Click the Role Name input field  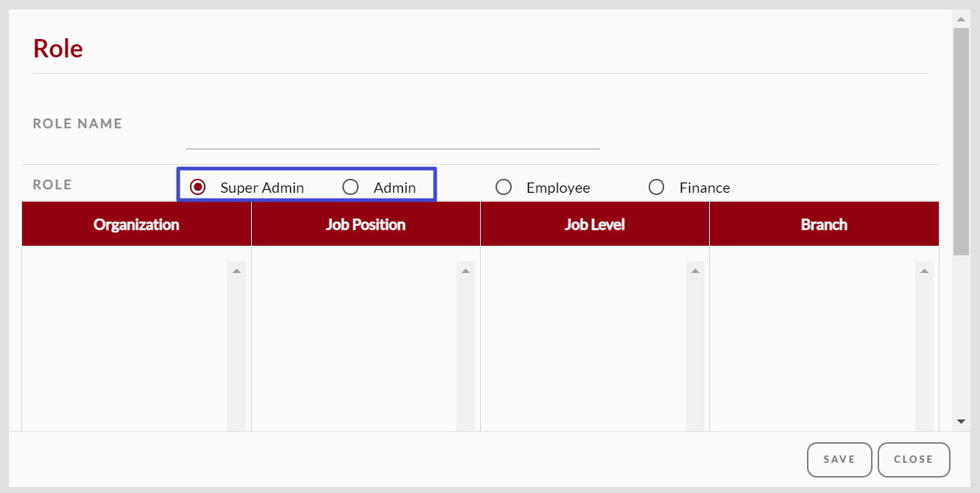coord(392,137)
